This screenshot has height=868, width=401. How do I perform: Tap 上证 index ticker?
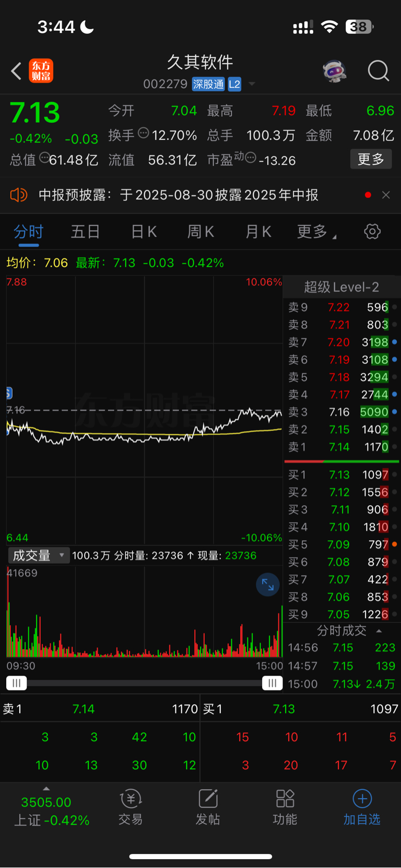pos(52,811)
